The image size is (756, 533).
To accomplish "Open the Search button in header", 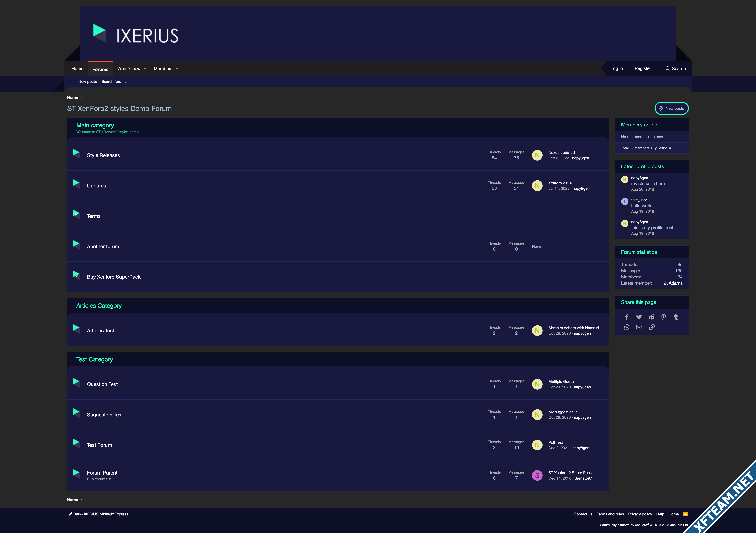I will tap(675, 68).
